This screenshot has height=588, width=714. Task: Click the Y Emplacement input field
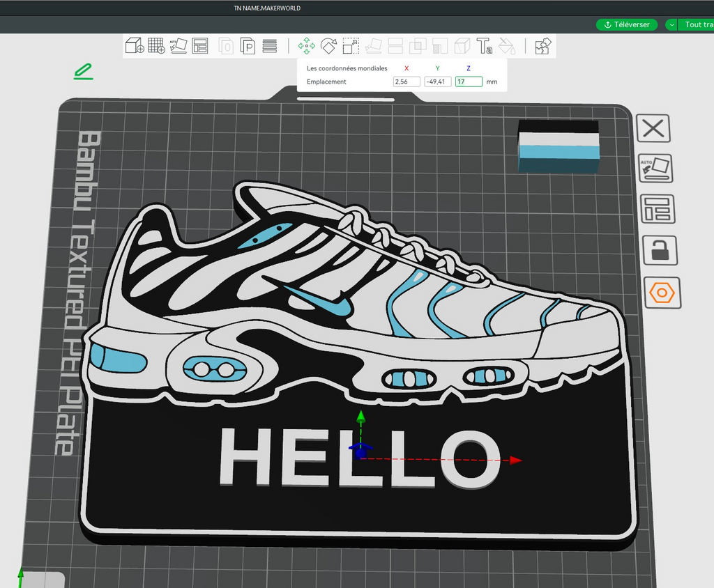[438, 82]
